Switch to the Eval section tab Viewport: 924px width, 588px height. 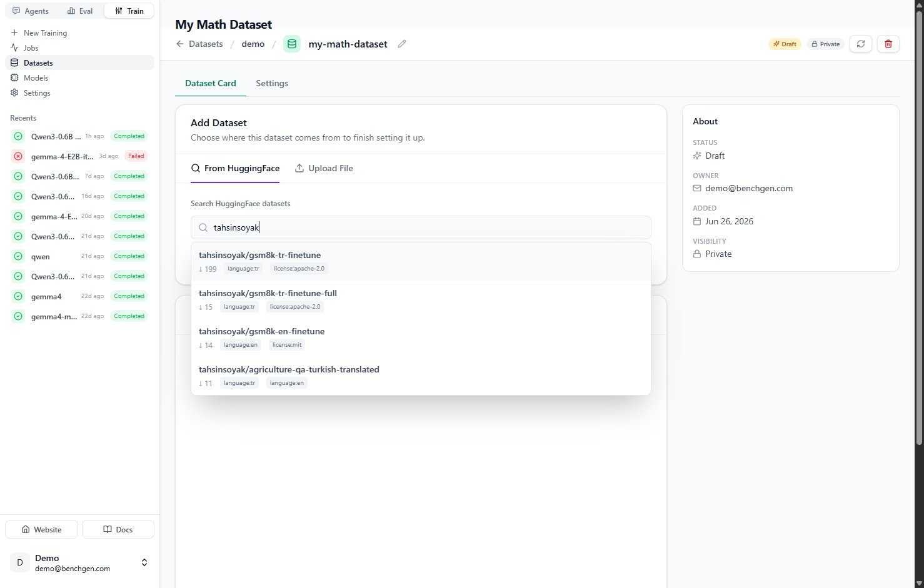pyautogui.click(x=80, y=11)
